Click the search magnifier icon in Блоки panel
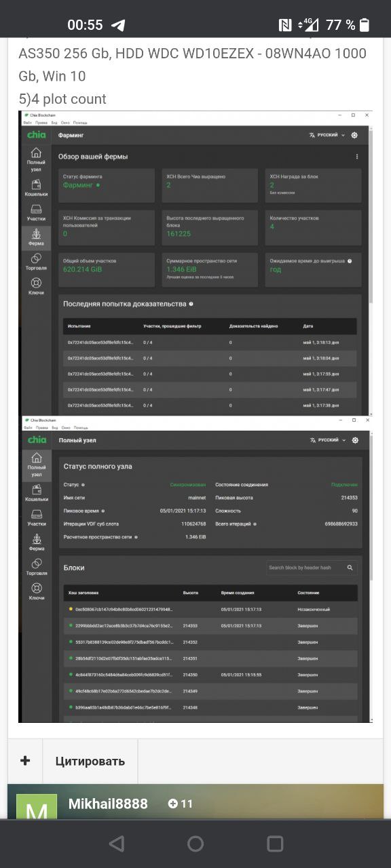Viewport: 391px width, 868px height. point(350,568)
